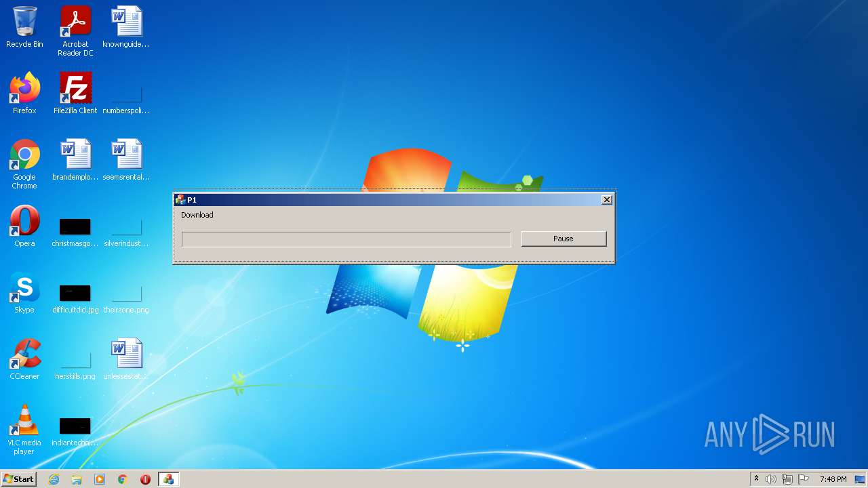Screen dimensions: 868x488
Task: Open the volume control in tray
Action: [771, 479]
